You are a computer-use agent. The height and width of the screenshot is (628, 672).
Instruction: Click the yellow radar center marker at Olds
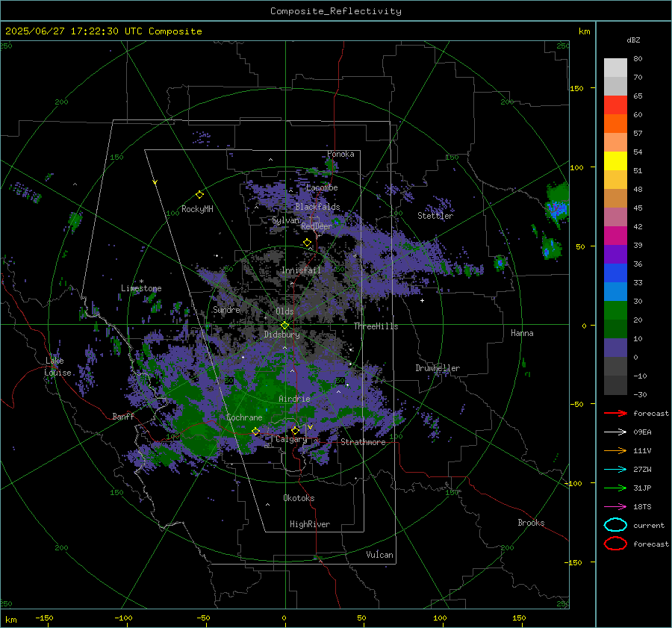(284, 326)
